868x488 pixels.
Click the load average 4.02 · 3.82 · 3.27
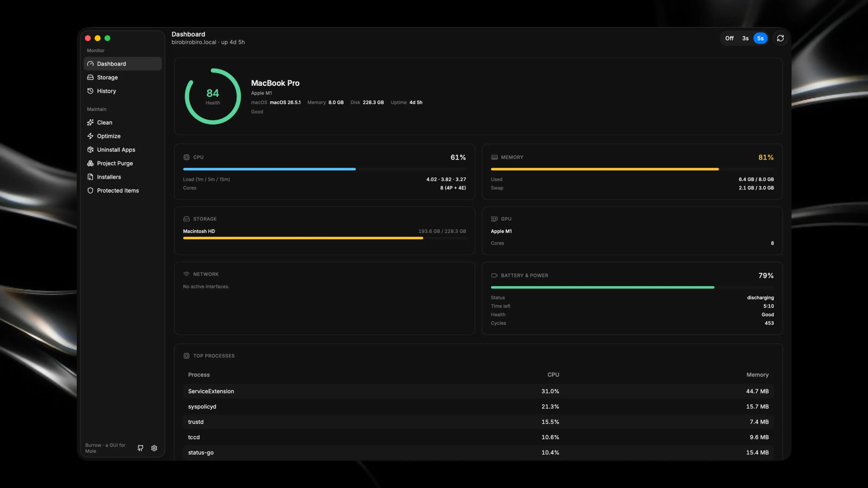click(x=446, y=179)
